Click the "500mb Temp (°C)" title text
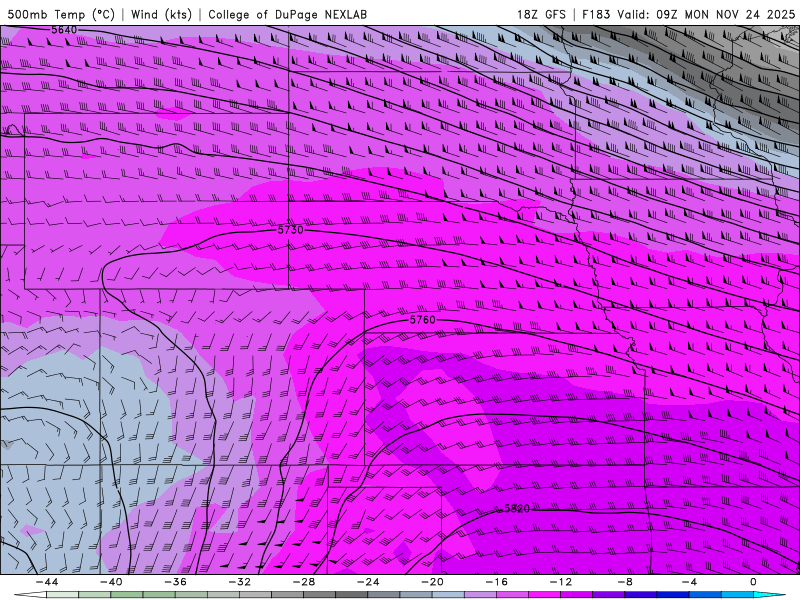The height and width of the screenshot is (600, 800). 61,14
